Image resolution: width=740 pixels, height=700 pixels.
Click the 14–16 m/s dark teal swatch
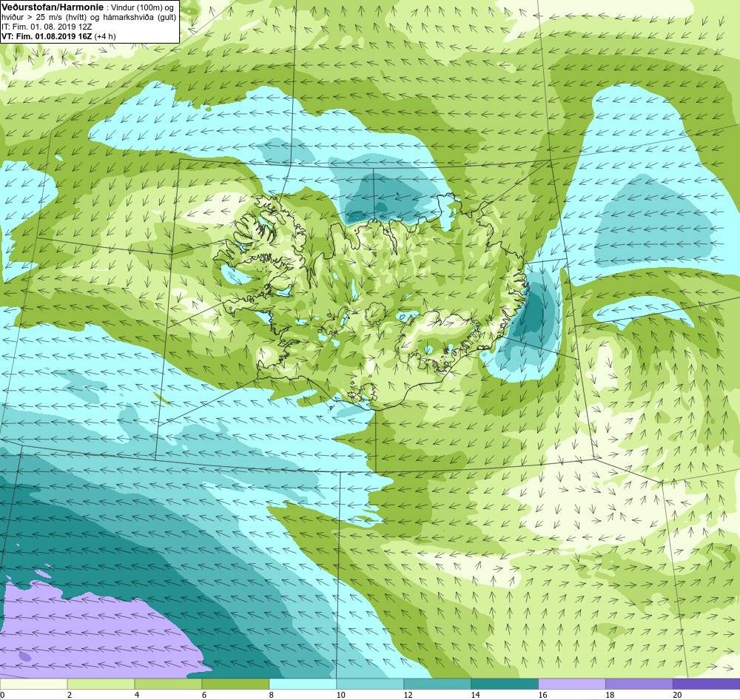(505, 684)
